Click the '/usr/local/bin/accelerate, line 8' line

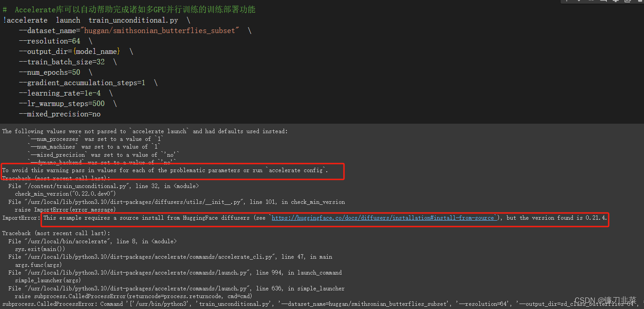pos(92,241)
